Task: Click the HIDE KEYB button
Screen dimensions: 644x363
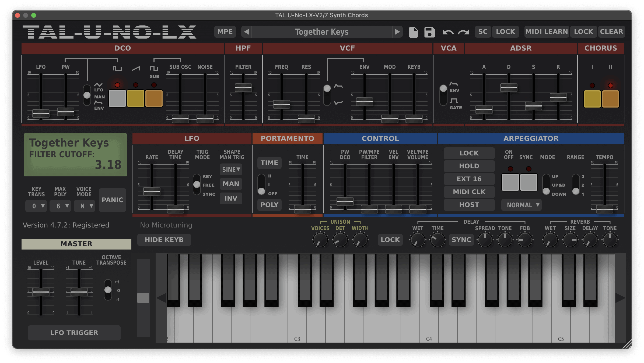Action: click(x=164, y=240)
